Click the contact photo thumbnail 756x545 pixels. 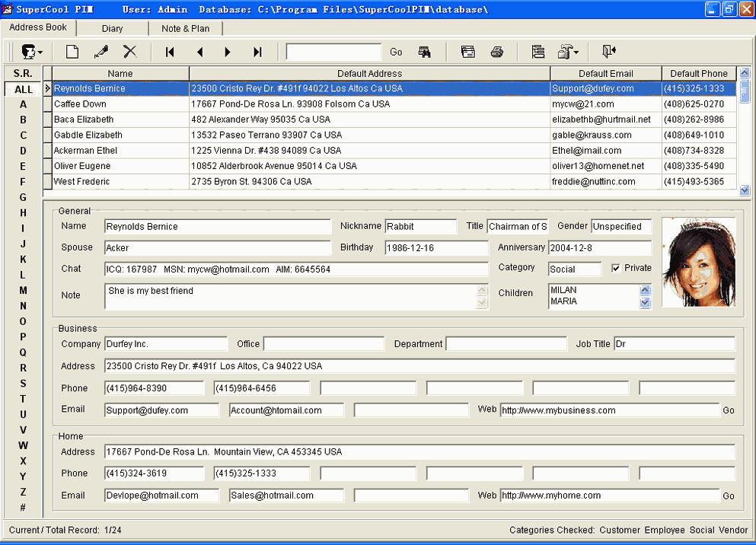coord(698,263)
